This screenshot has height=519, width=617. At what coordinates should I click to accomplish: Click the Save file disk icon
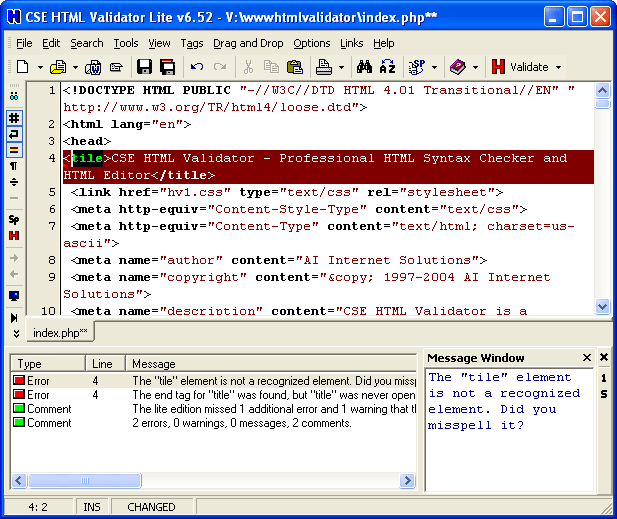144,67
